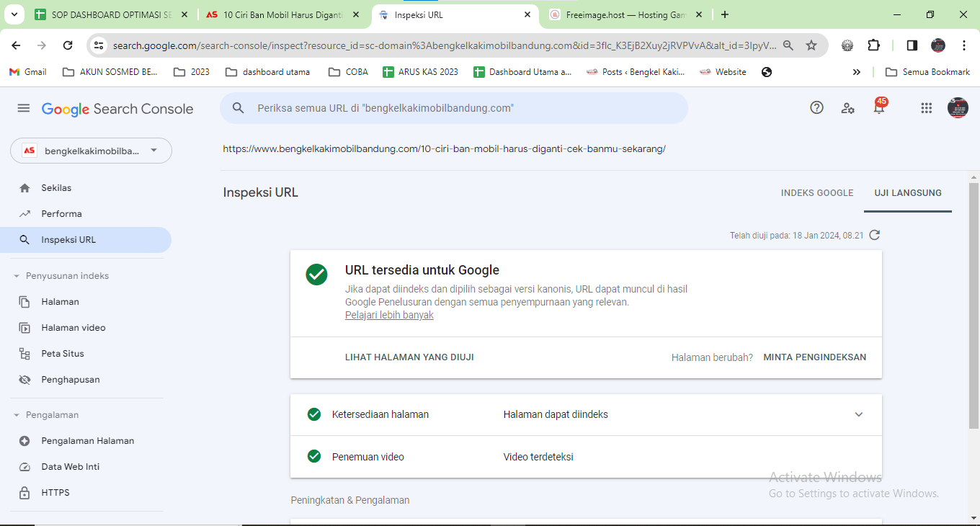The image size is (980, 526).
Task: Click the address bar URL
Action: [445, 45]
